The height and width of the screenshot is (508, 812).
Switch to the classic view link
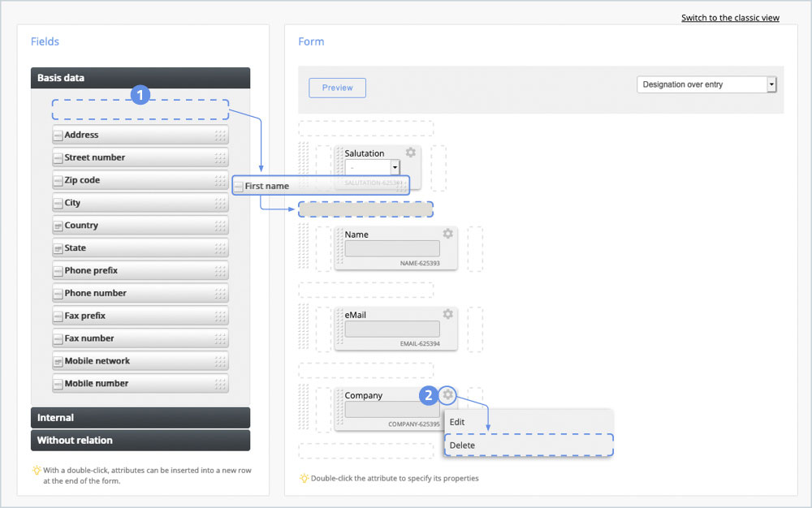(730, 18)
